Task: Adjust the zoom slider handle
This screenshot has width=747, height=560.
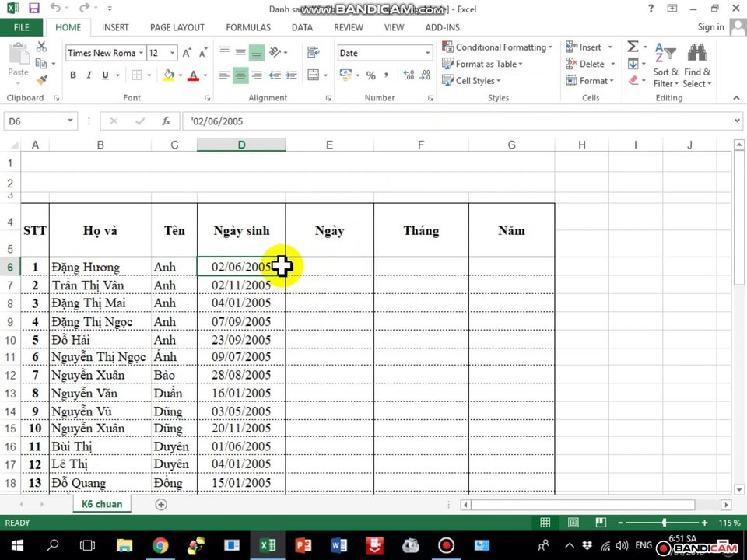Action: coord(664,523)
